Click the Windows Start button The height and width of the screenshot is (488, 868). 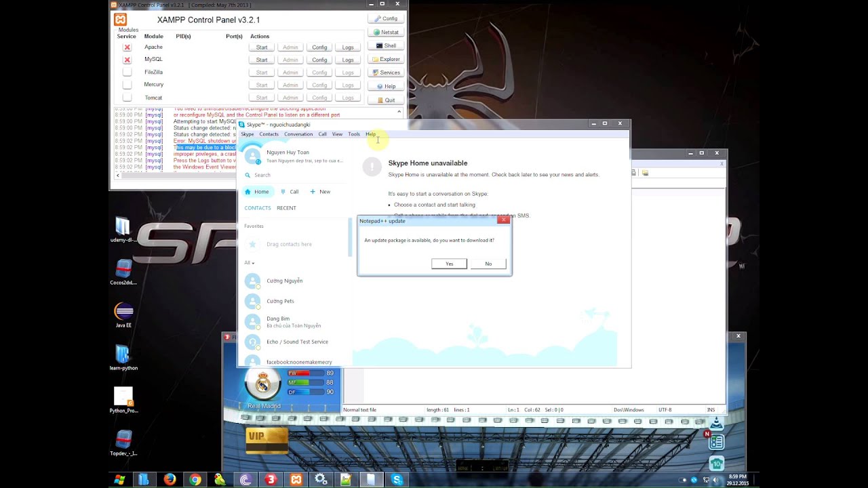(119, 480)
